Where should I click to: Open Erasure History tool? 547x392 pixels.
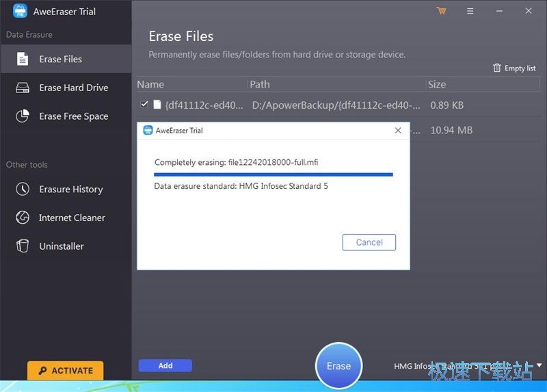(66, 190)
